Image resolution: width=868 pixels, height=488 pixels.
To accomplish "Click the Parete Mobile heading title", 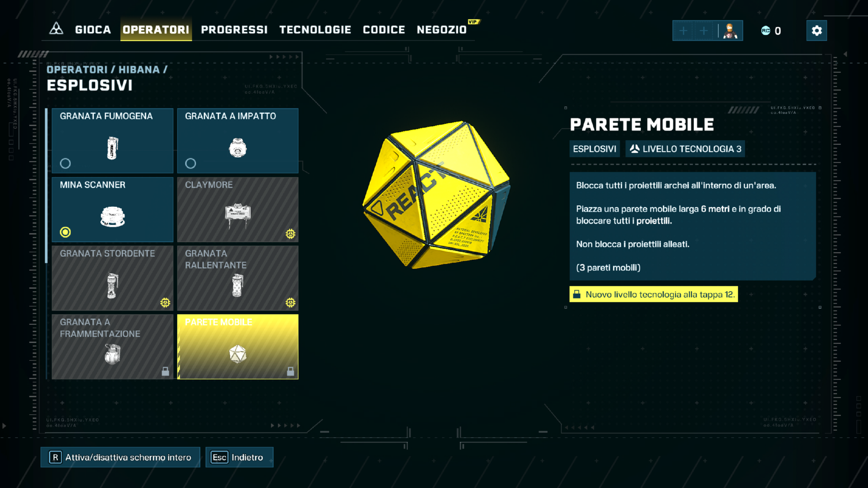I will 642,124.
